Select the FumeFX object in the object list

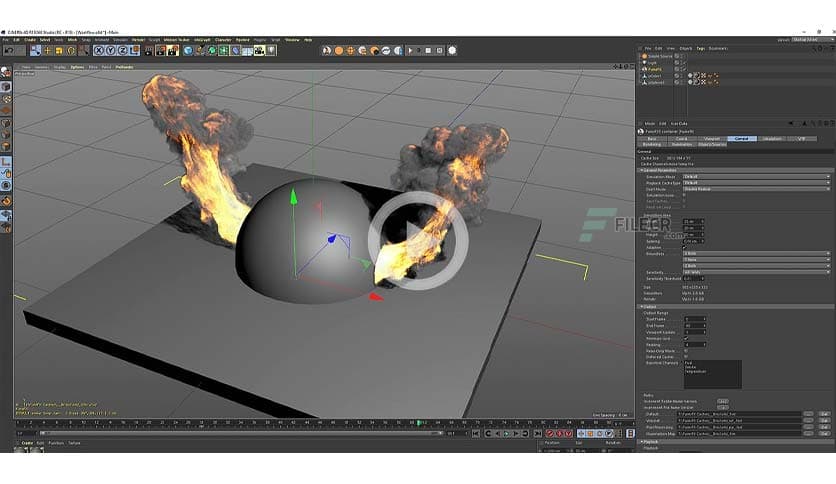(x=655, y=69)
